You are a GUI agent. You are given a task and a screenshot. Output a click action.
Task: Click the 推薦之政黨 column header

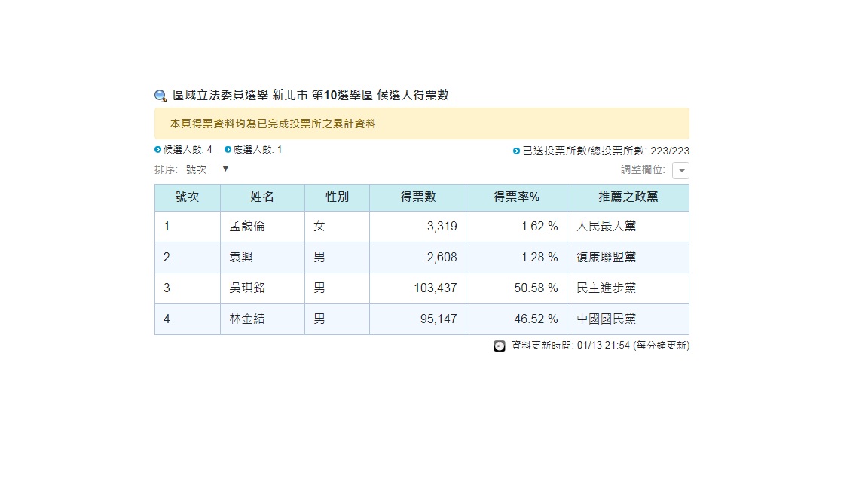(x=628, y=197)
